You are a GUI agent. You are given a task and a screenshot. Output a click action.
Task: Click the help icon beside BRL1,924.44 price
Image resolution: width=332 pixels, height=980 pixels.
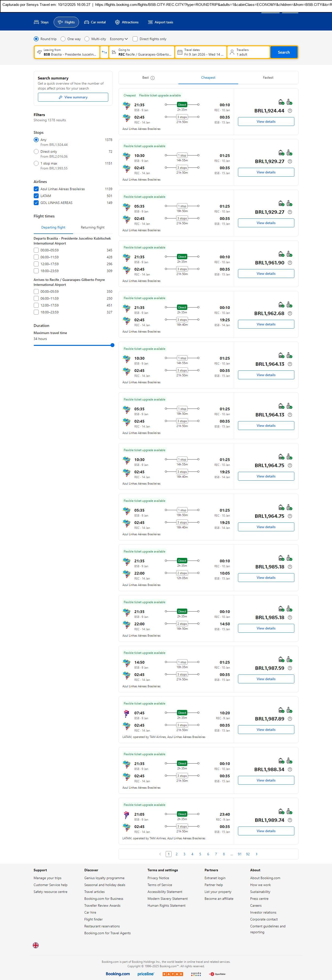click(x=290, y=111)
